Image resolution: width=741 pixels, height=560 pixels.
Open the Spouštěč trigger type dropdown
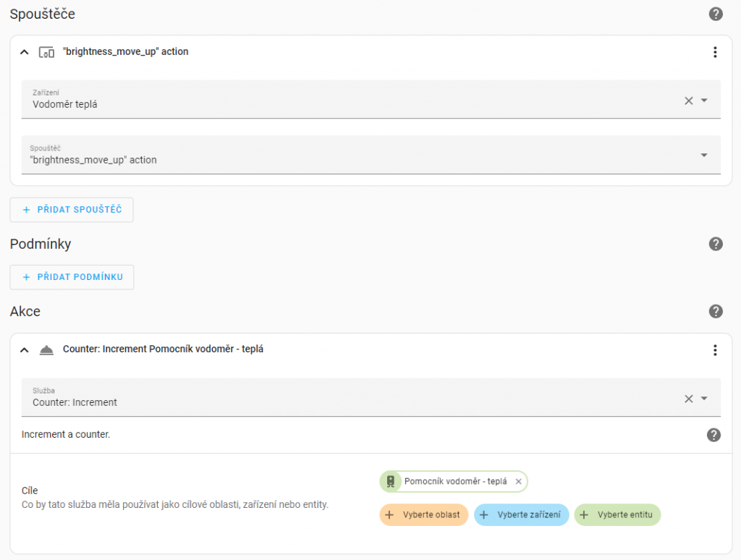[x=704, y=155]
